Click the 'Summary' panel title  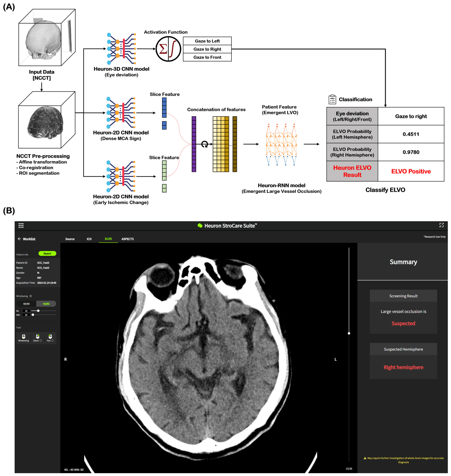pyautogui.click(x=403, y=262)
